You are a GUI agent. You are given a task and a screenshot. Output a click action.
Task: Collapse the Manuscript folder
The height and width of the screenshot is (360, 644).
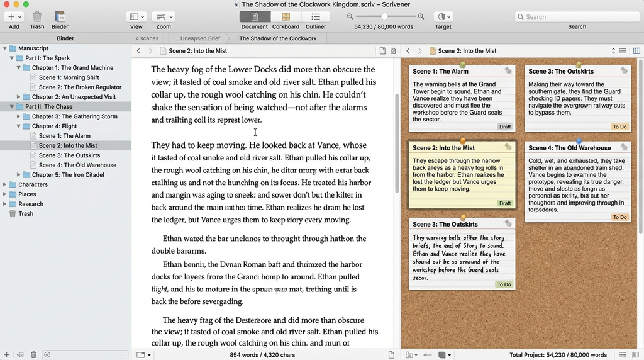point(5,48)
